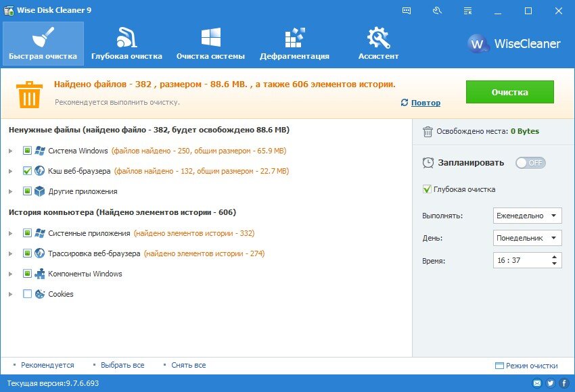Expand the Компоненты Windows tree row
This screenshot has height=392, width=575.
coord(11,274)
